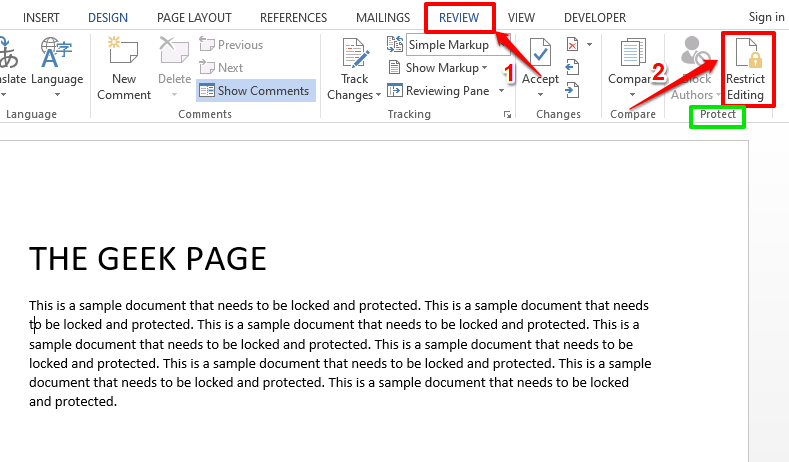
Task: Click the Accept change icon
Action: pos(541,56)
